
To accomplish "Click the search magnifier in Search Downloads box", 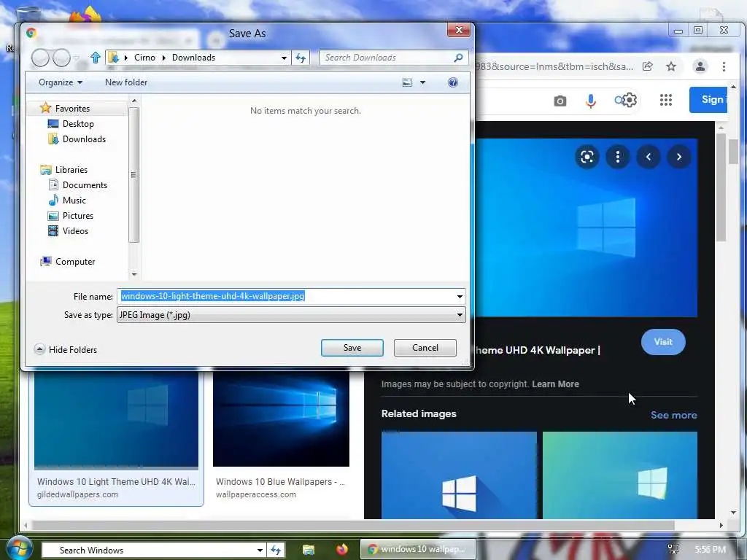I will pyautogui.click(x=458, y=58).
